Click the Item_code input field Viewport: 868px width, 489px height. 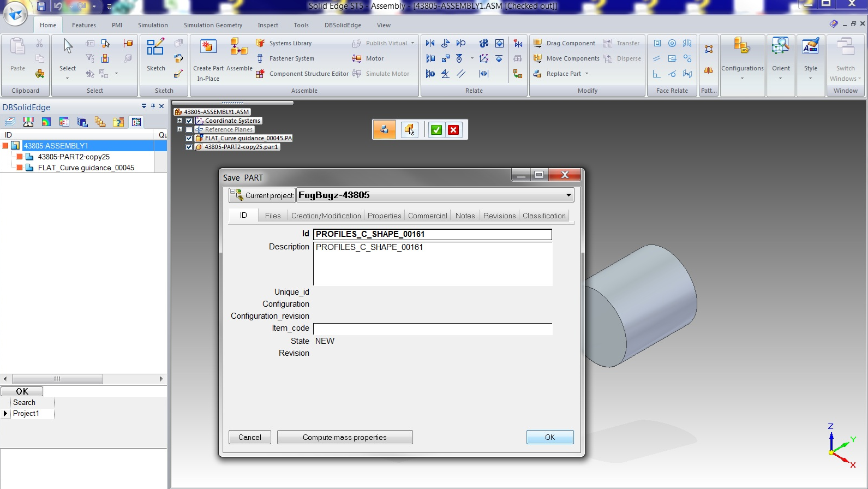click(x=433, y=329)
